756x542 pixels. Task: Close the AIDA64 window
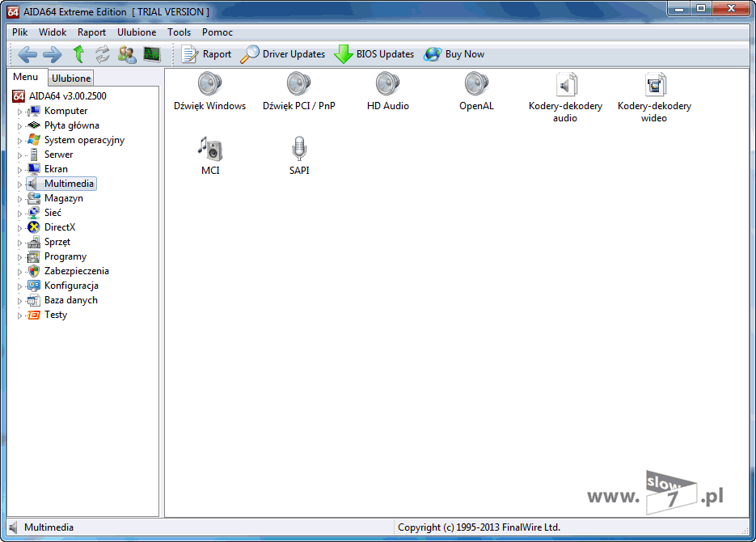(731, 8)
